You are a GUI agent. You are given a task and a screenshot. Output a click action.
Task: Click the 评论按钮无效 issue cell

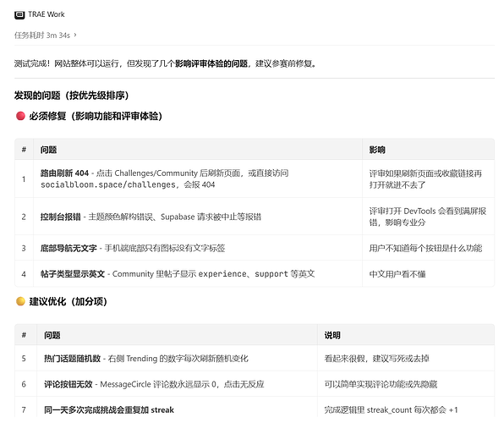click(177, 384)
